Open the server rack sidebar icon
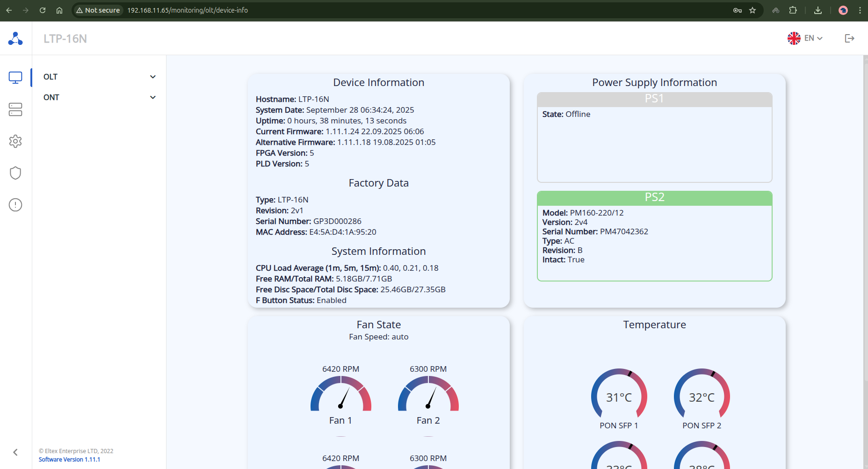 15,109
